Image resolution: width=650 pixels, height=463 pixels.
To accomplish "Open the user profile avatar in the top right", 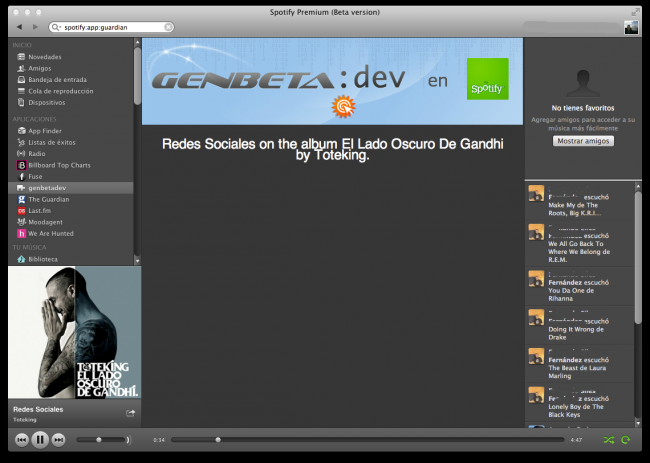I will [631, 27].
